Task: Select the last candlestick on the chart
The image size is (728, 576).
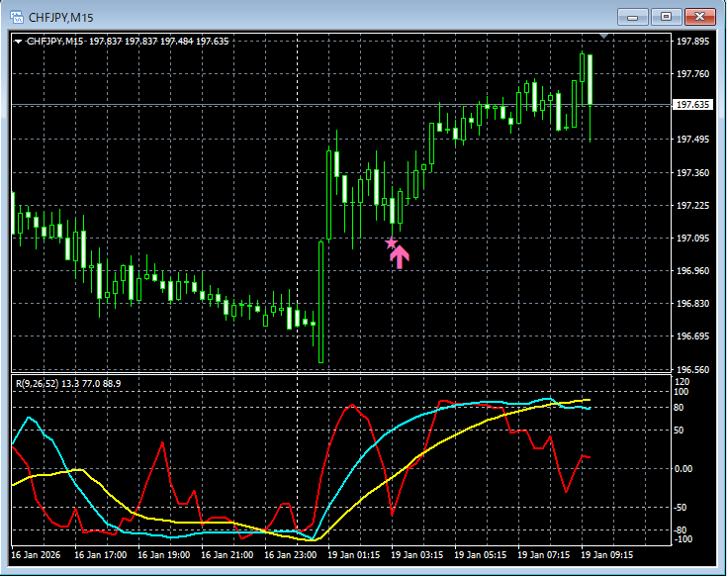Action: (591, 98)
